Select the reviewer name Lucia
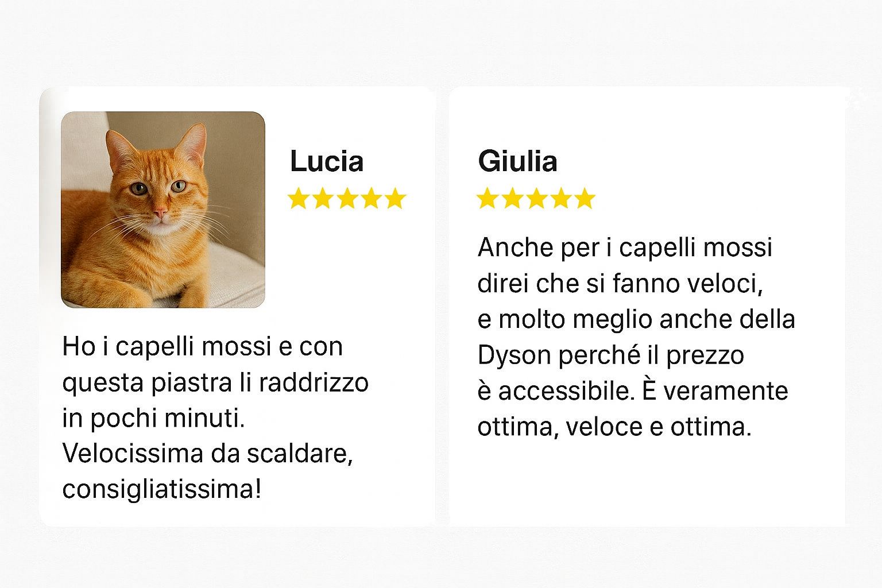Image resolution: width=882 pixels, height=588 pixels. 327,161
